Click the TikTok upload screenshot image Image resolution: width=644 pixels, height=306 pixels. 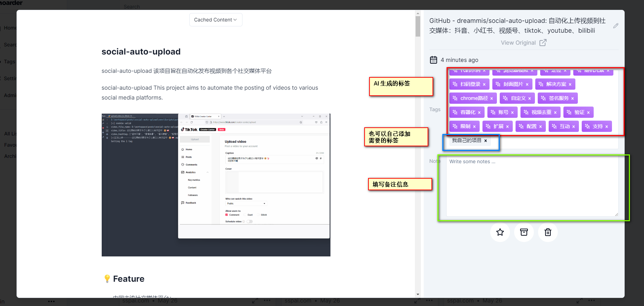pos(216,185)
